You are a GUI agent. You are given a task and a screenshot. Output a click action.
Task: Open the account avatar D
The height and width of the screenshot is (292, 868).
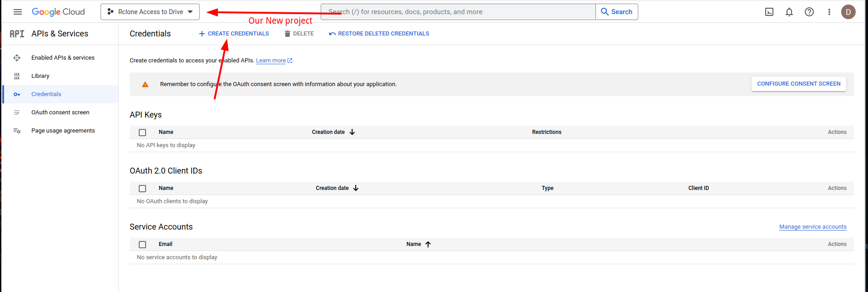[848, 12]
